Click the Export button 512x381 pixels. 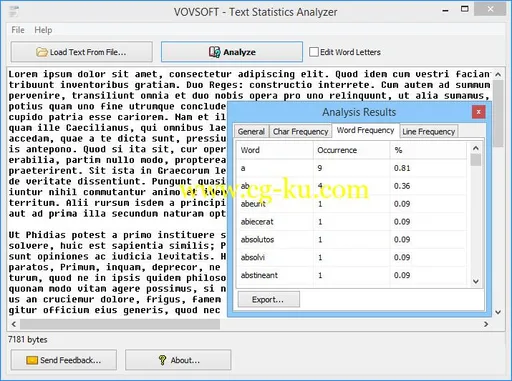pyautogui.click(x=268, y=299)
